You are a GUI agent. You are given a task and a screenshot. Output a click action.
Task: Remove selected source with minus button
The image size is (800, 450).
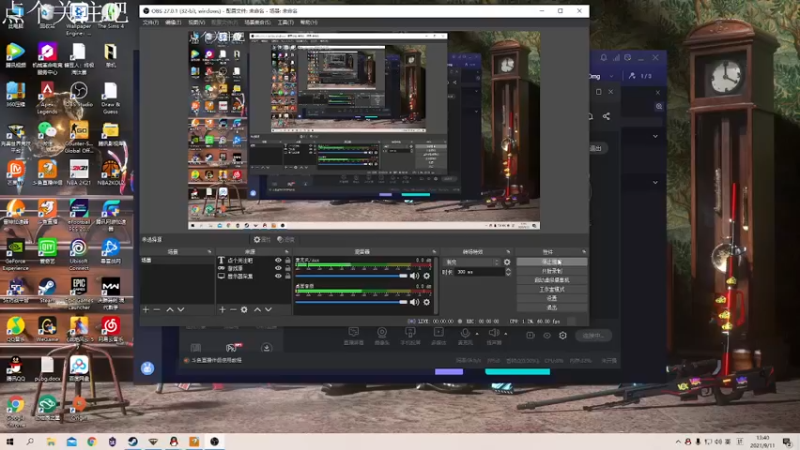pyautogui.click(x=233, y=310)
